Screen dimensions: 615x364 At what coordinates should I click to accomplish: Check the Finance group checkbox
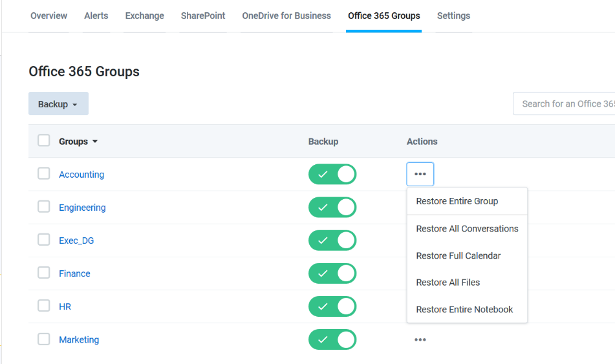pos(43,273)
